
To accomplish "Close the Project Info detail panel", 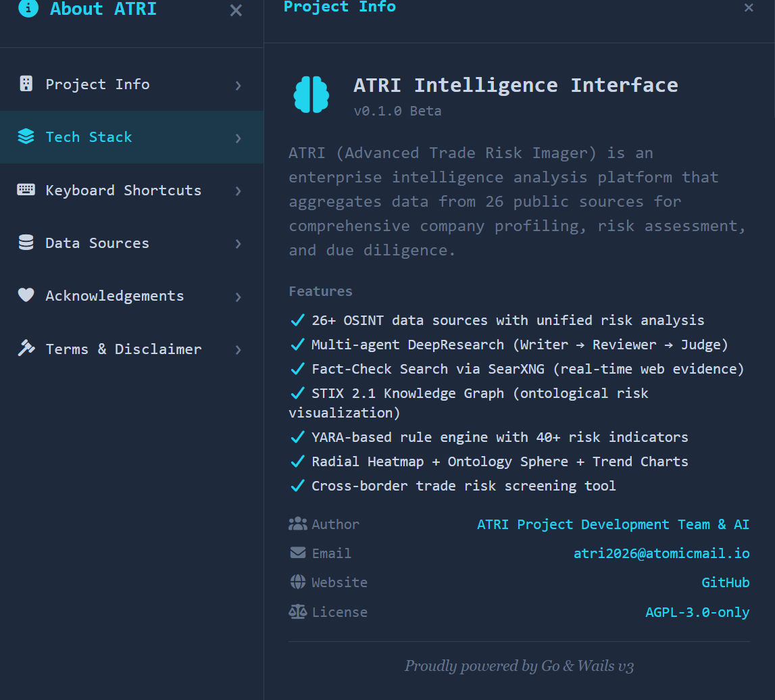I will coord(749,7).
